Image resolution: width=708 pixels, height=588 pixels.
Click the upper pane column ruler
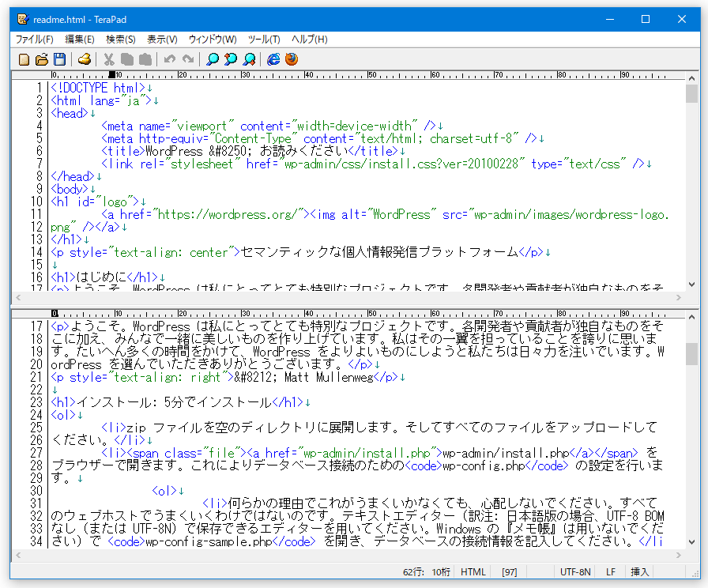pos(348,75)
